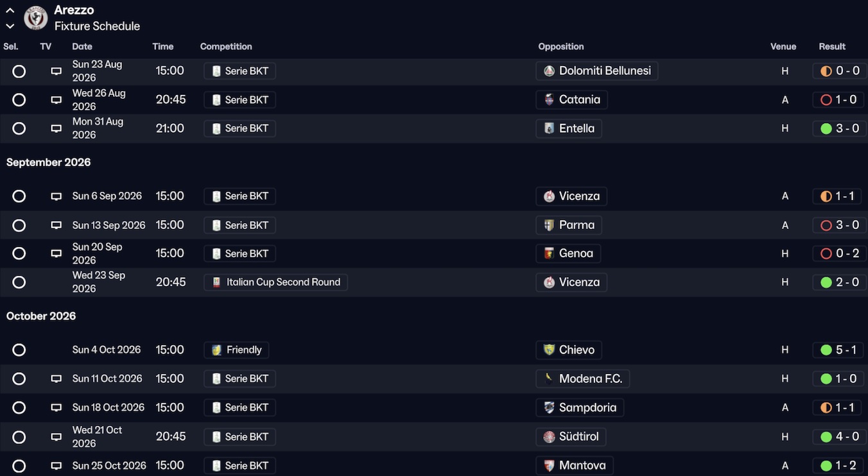Click the TV icon for Dolomiti Bellunesi match
The width and height of the screenshot is (868, 476).
point(56,71)
